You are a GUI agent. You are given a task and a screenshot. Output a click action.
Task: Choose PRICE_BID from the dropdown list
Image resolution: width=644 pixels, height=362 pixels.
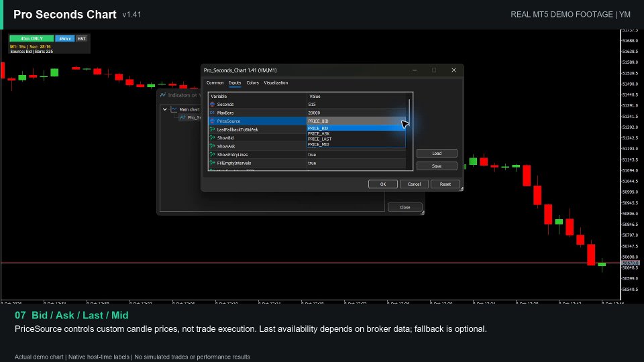point(356,128)
